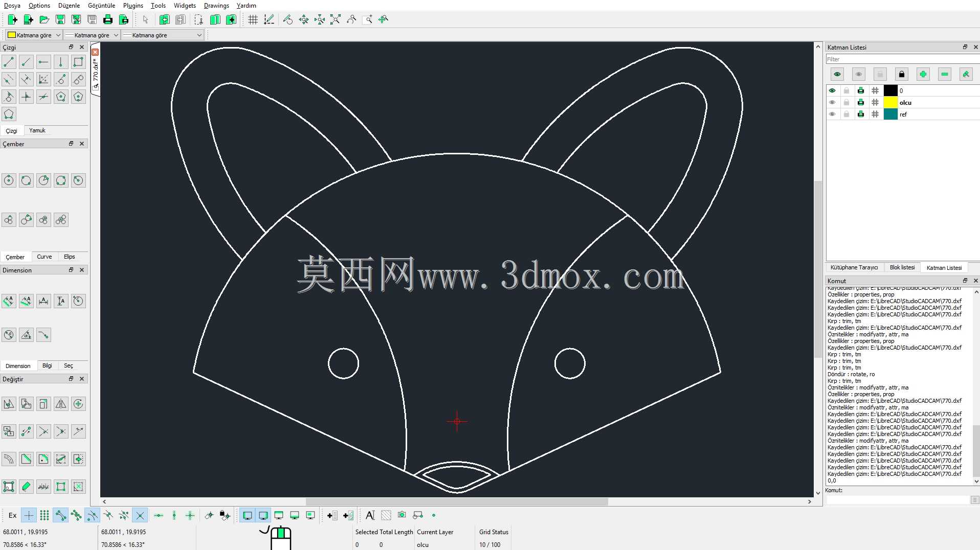980x550 pixels.
Task: Select the two-point line tool
Action: coord(9,62)
